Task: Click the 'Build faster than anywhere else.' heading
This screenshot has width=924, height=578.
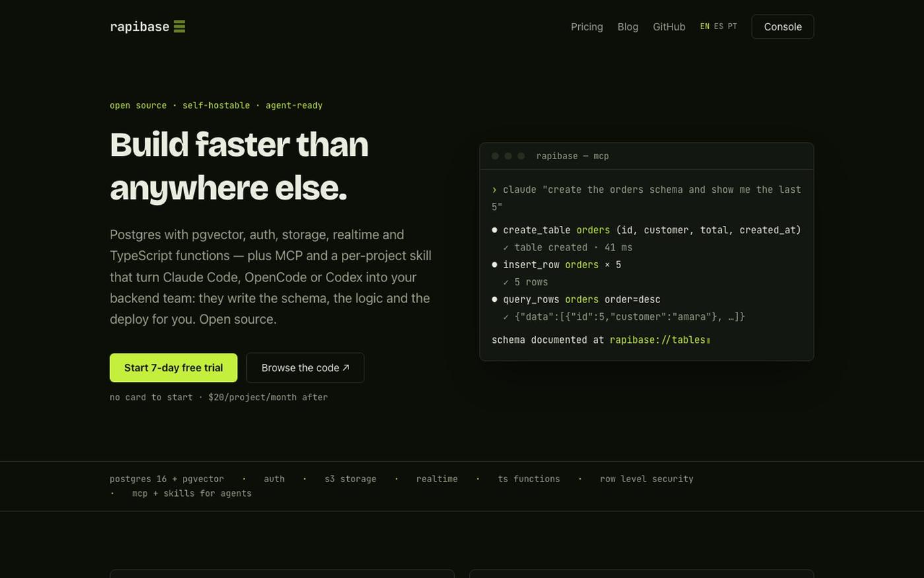Action: 239,166
